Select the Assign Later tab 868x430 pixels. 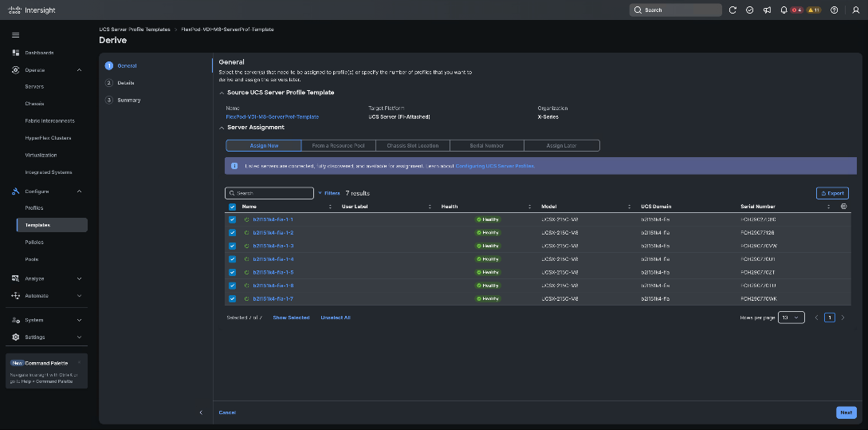tap(561, 146)
